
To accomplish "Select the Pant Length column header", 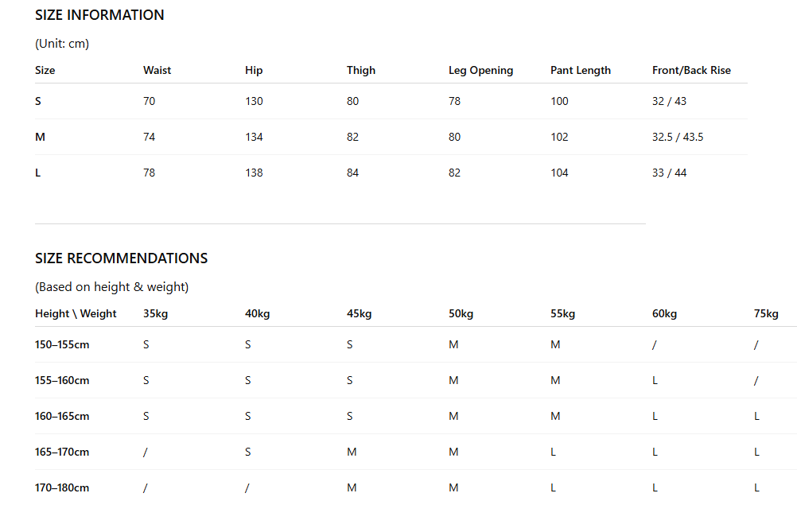I will pyautogui.click(x=581, y=70).
